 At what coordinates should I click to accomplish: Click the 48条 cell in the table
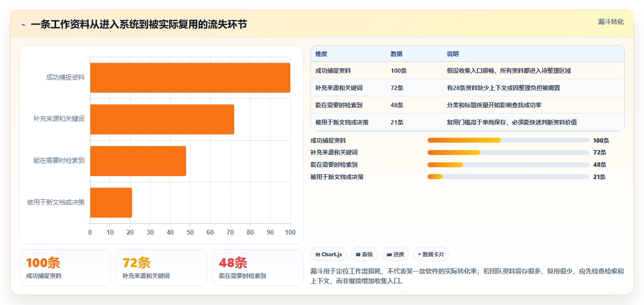point(397,105)
